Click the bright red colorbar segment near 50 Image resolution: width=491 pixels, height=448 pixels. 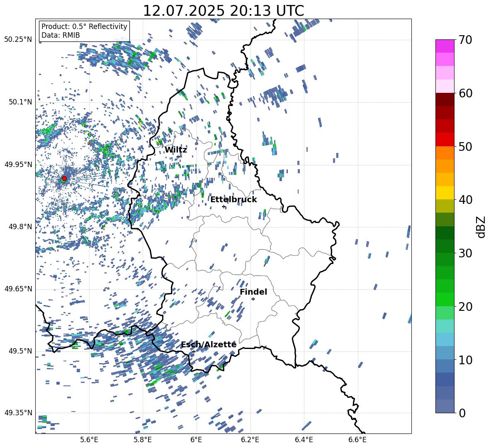coord(445,140)
